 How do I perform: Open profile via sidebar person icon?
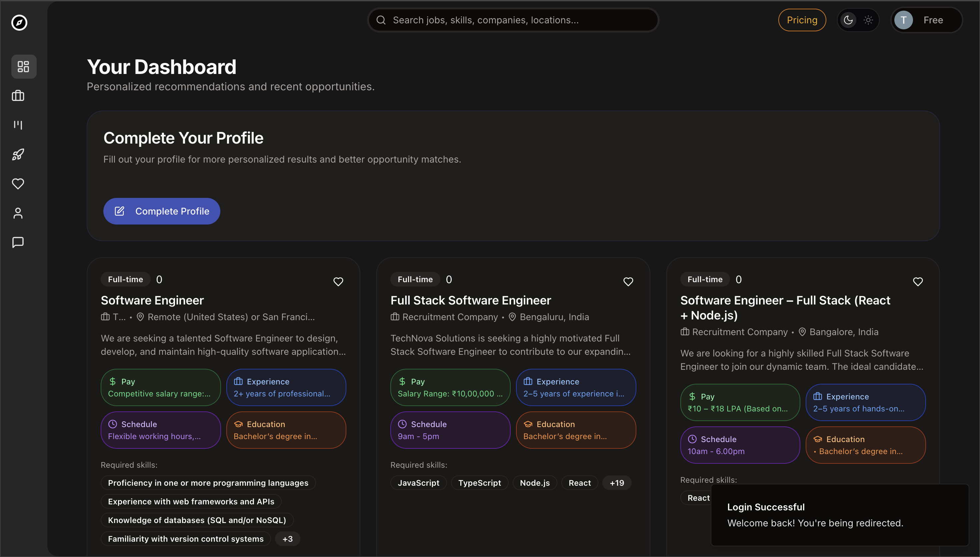18,213
